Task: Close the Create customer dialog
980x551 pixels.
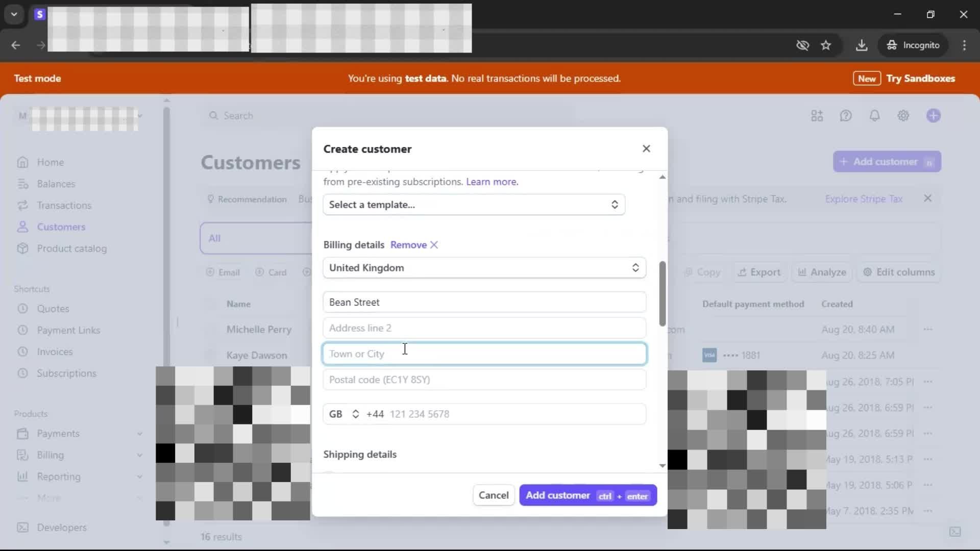Action: pos(646,148)
